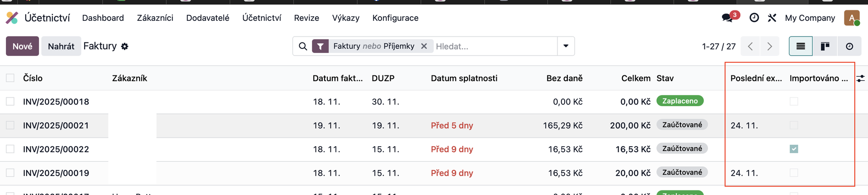Sort by the Bez daně column header
868x195 pixels.
[565, 78]
